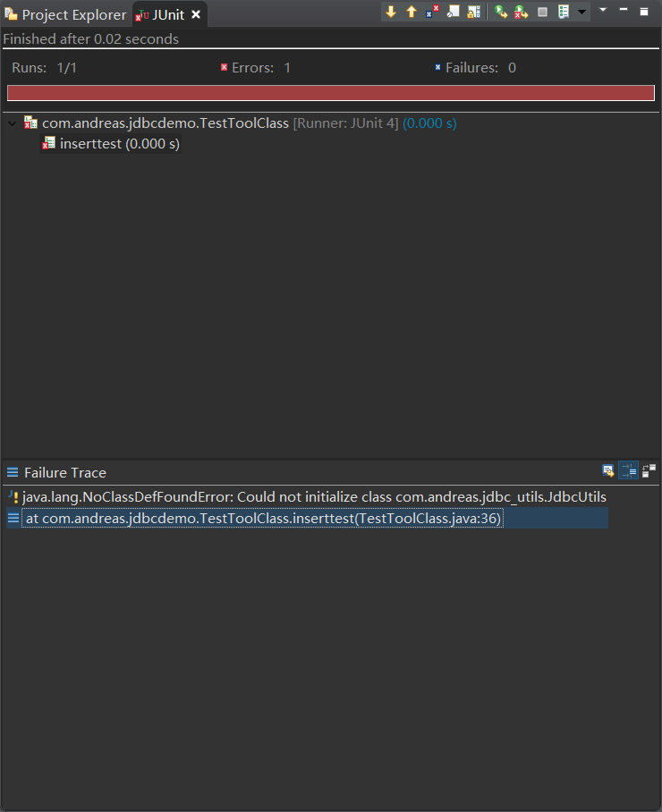
Task: Maximize the JUnit view panel
Action: click(644, 12)
